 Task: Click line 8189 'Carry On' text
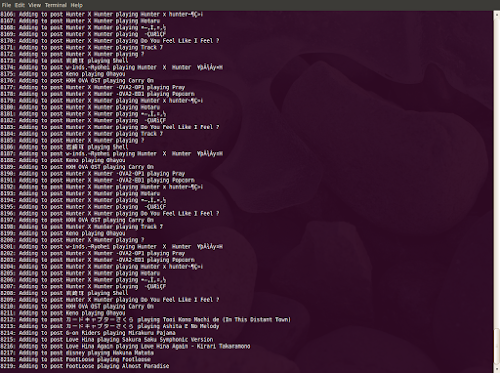pyautogui.click(x=141, y=167)
